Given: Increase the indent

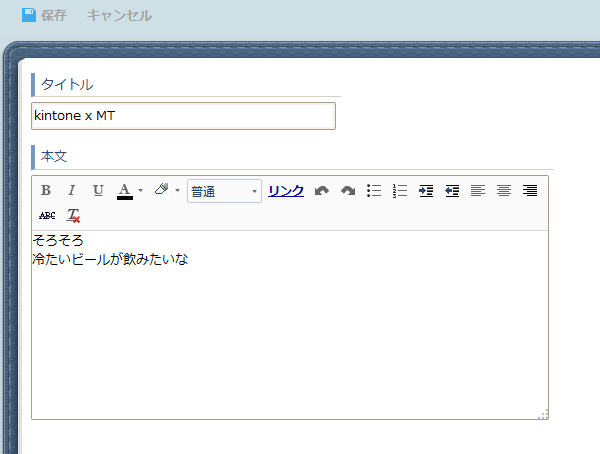Looking at the screenshot, I should 426,190.
